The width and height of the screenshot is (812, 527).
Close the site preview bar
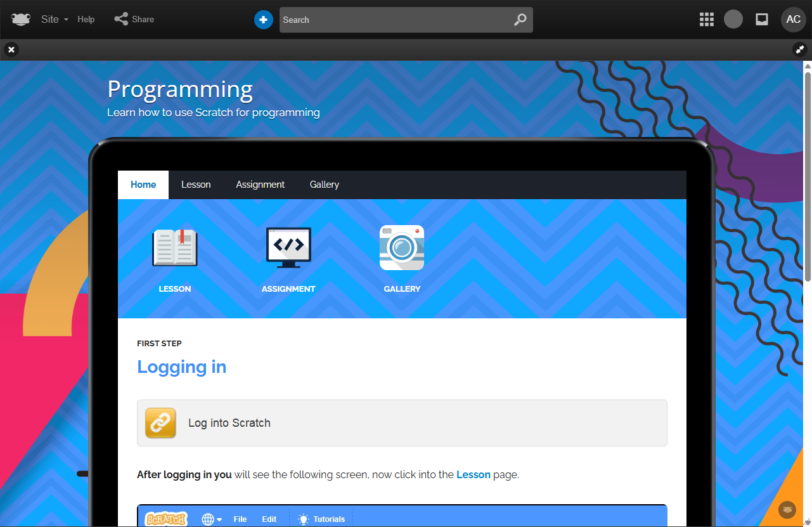pos(11,49)
